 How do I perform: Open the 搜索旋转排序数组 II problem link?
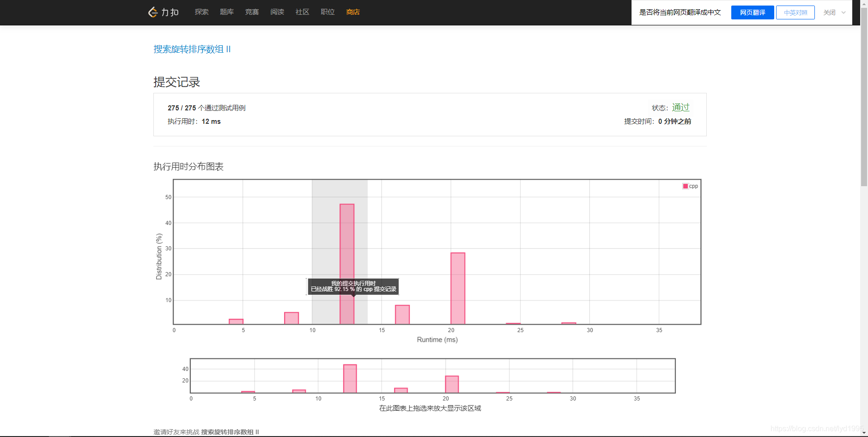[x=192, y=49]
